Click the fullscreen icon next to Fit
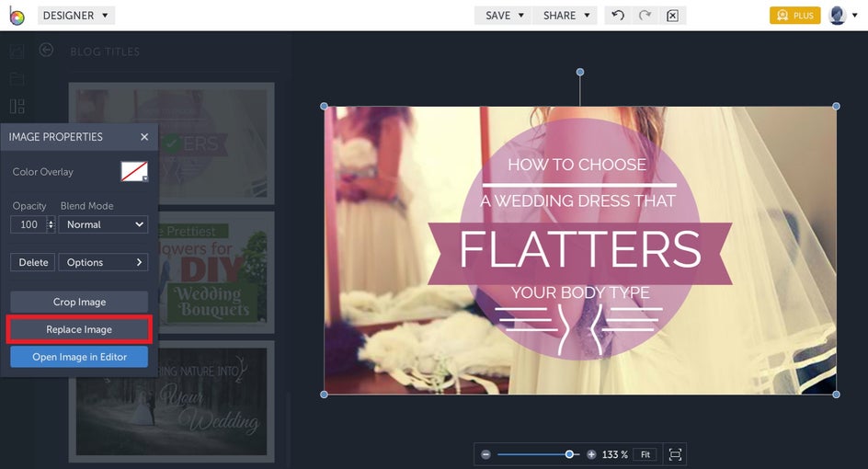 click(676, 454)
